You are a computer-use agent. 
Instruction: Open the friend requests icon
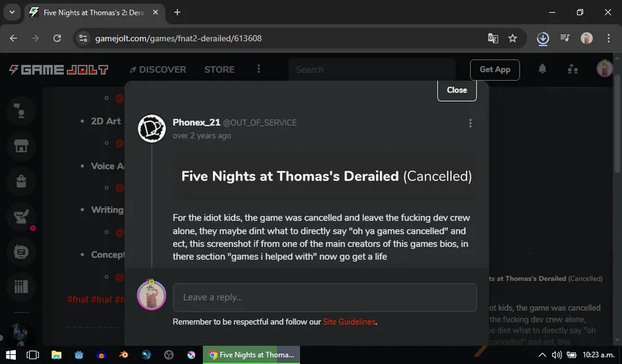click(x=572, y=69)
